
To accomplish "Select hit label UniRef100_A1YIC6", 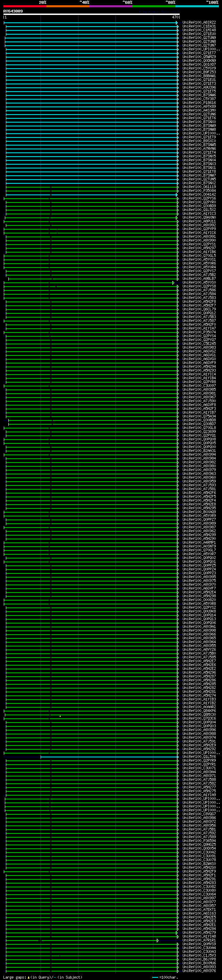I will coord(199,233).
